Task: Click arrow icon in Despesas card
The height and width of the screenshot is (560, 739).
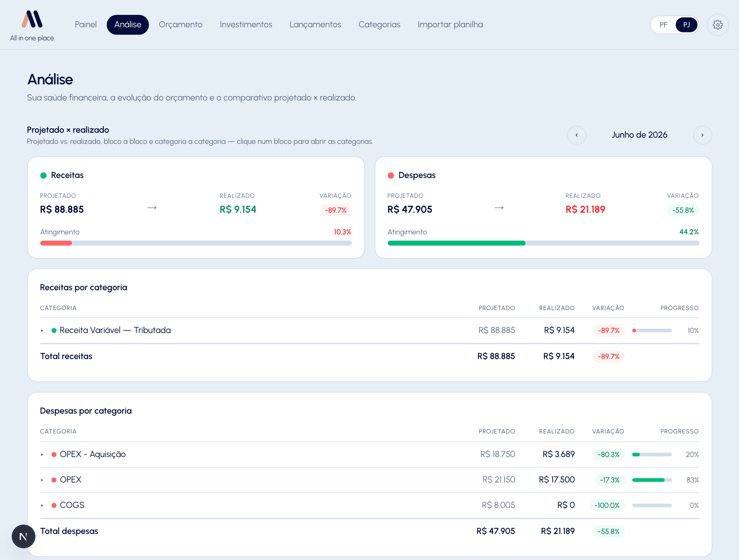Action: click(x=499, y=208)
